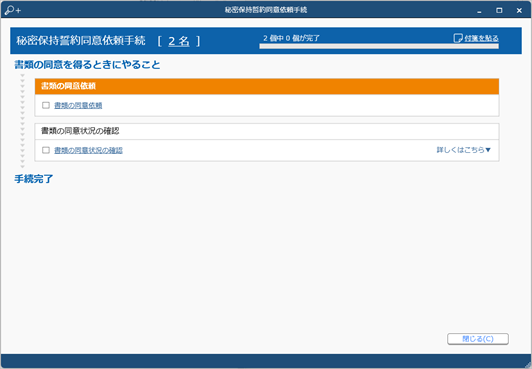Click the sticky note icon beside 付箋を貼る
This screenshot has height=369, width=532.
click(x=458, y=38)
